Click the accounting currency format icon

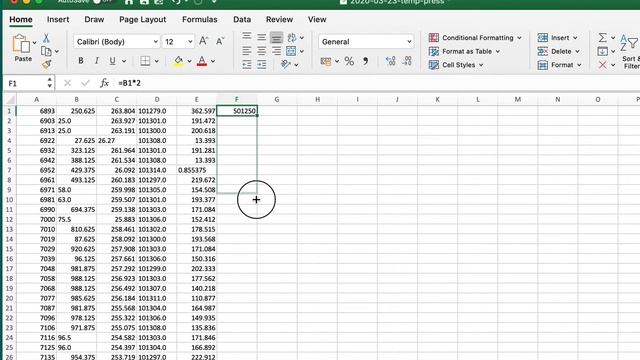coord(326,61)
